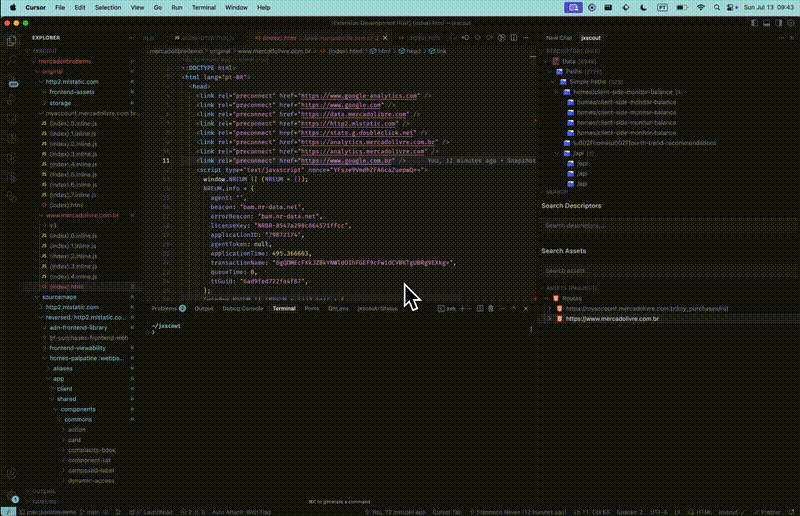This screenshot has width=800, height=516.
Task: Open (index).7.inline.js in the Explorer
Action: 73,195
